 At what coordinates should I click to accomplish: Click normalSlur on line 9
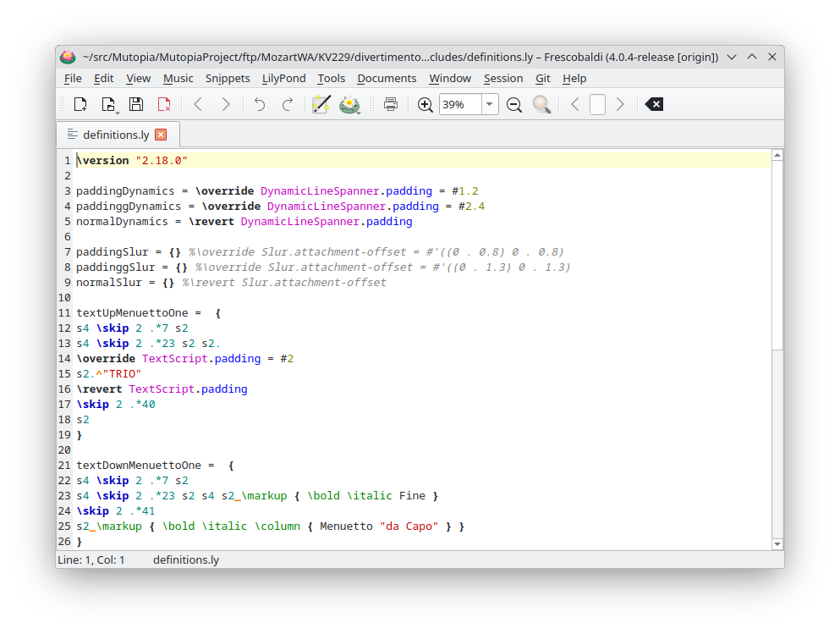(109, 283)
